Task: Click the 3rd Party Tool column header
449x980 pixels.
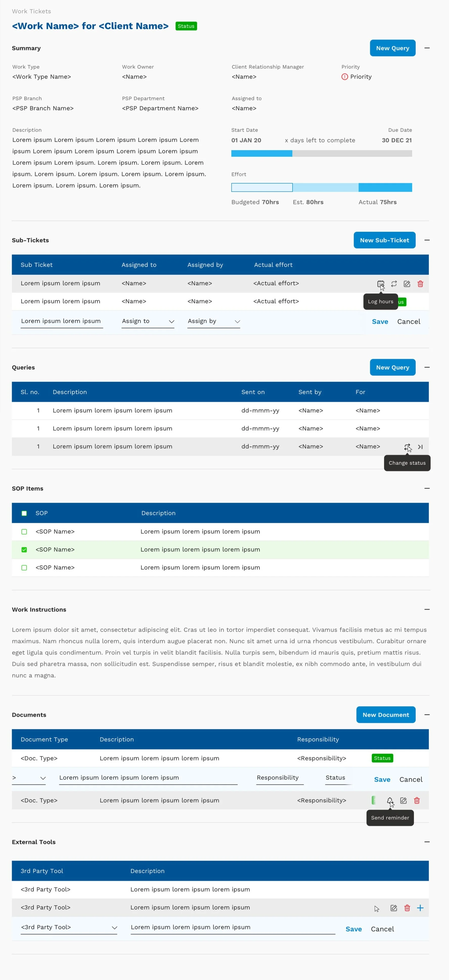Action: pyautogui.click(x=42, y=871)
